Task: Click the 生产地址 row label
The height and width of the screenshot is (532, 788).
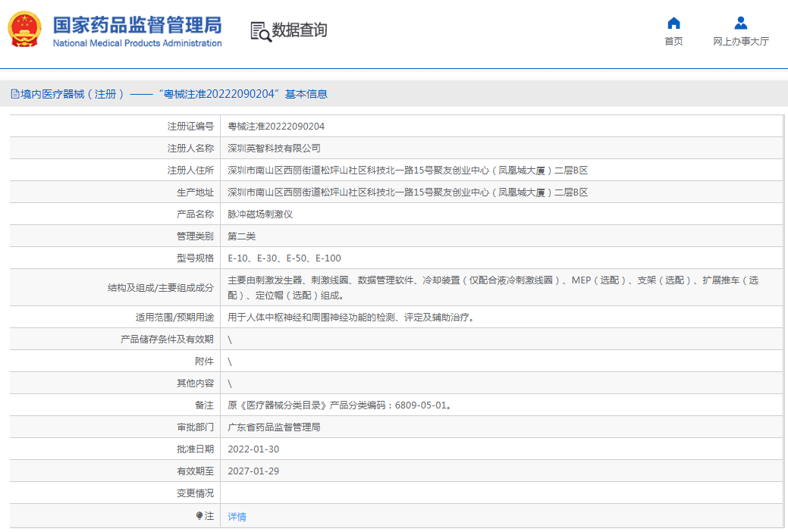Action: click(195, 192)
